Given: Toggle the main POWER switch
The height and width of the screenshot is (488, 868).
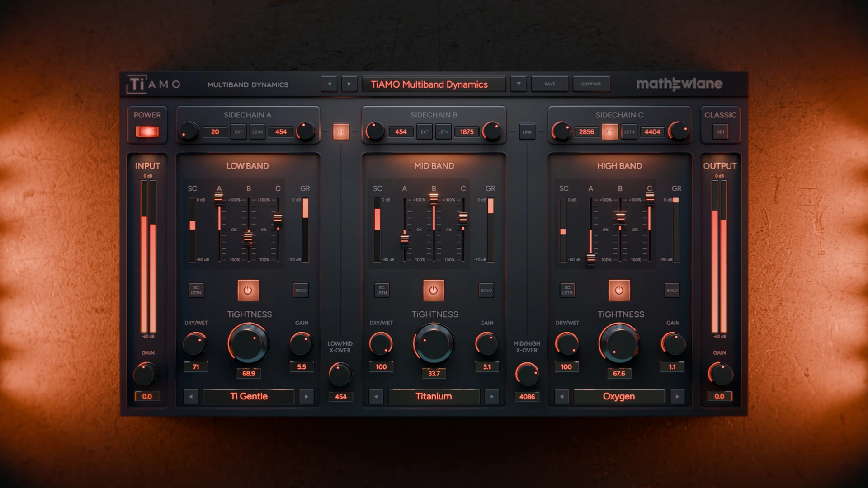Looking at the screenshot, I should point(147,131).
